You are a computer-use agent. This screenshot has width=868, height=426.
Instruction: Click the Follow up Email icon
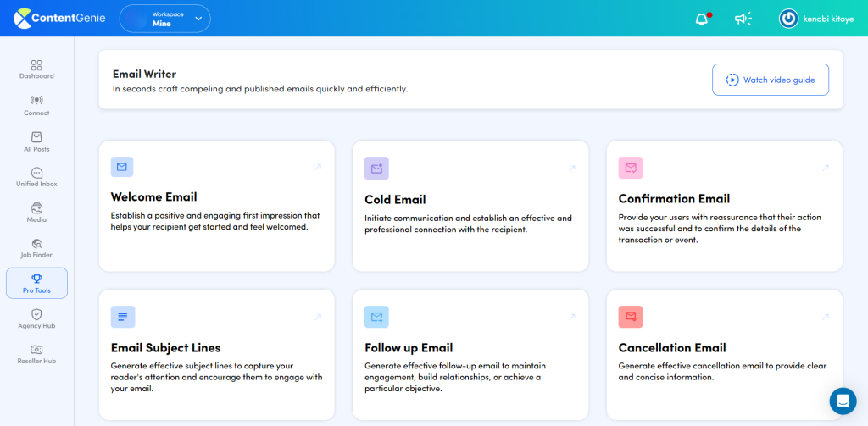pos(376,317)
